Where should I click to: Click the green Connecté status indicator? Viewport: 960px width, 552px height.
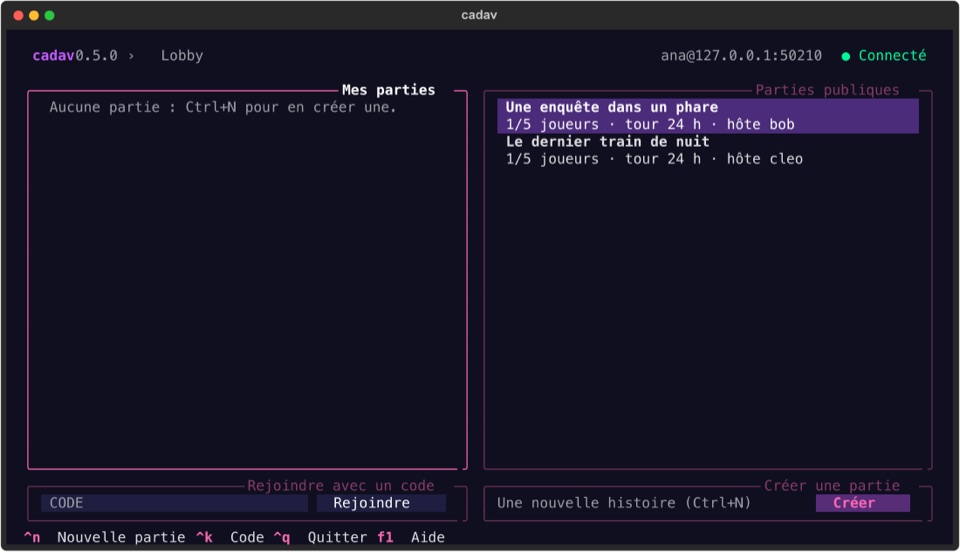point(883,56)
